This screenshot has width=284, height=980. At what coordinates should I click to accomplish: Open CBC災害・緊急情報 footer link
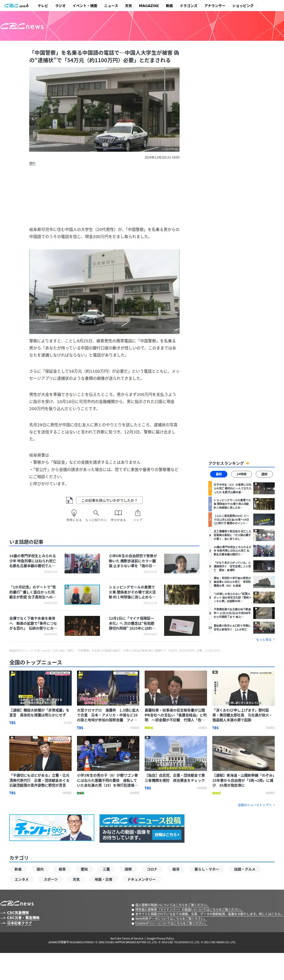point(23,918)
